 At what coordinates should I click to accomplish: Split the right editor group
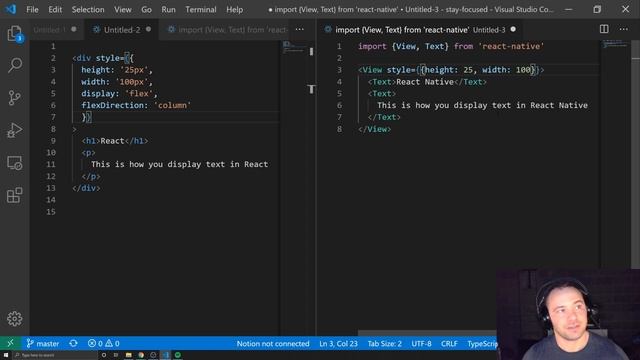click(x=604, y=29)
